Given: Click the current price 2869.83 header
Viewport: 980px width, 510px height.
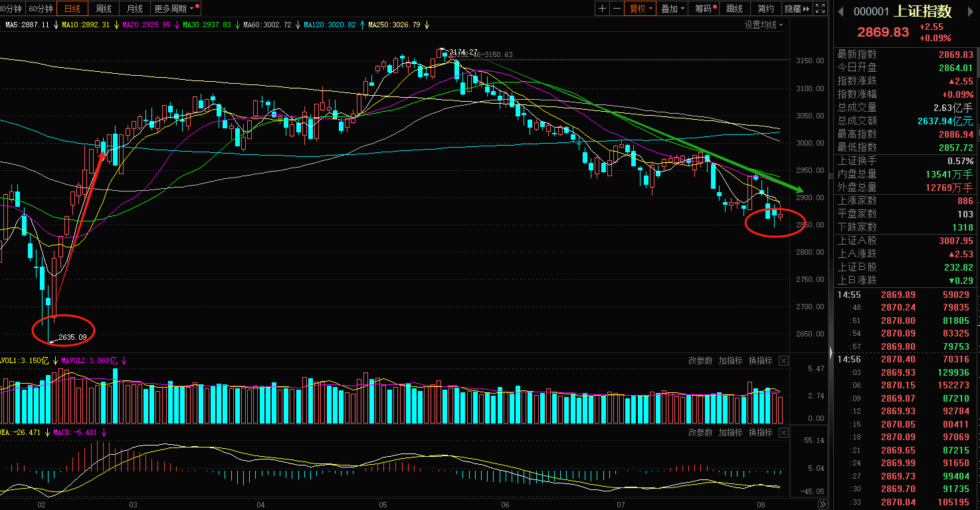Looking at the screenshot, I should tap(882, 32).
